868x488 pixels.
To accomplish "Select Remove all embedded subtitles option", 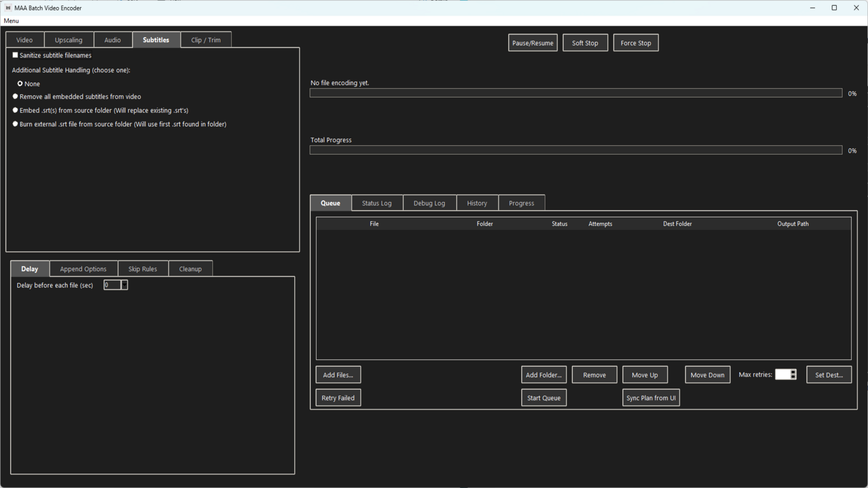I will pos(15,96).
